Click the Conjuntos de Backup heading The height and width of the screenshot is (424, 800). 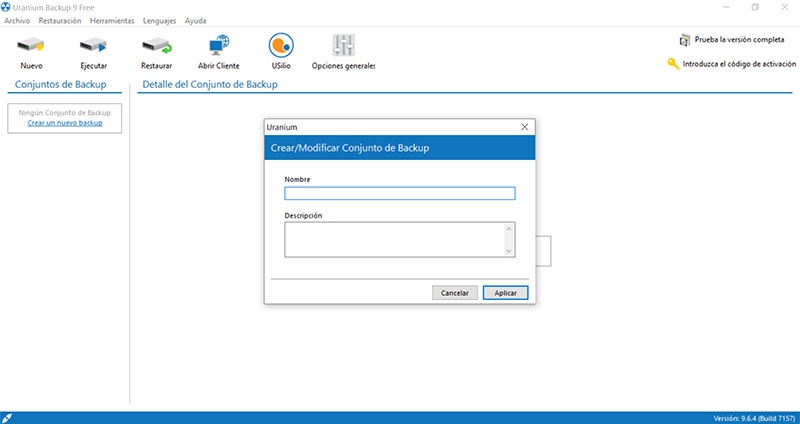(x=61, y=84)
